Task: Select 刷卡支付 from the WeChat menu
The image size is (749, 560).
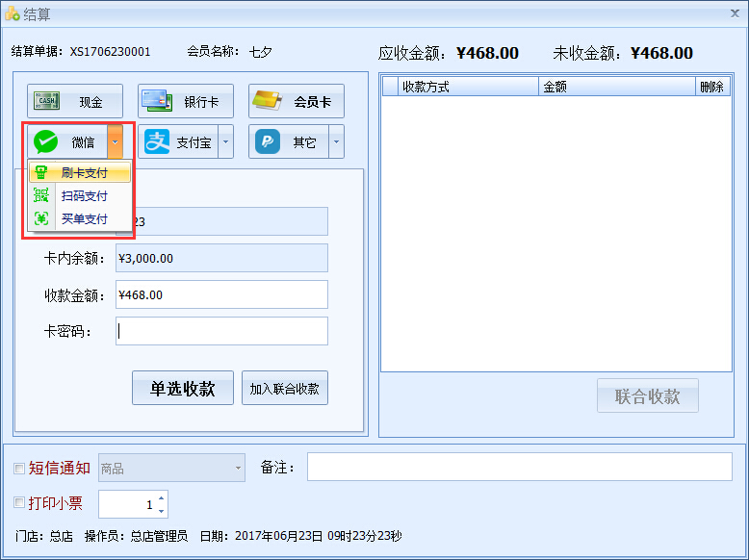Action: pos(84,173)
